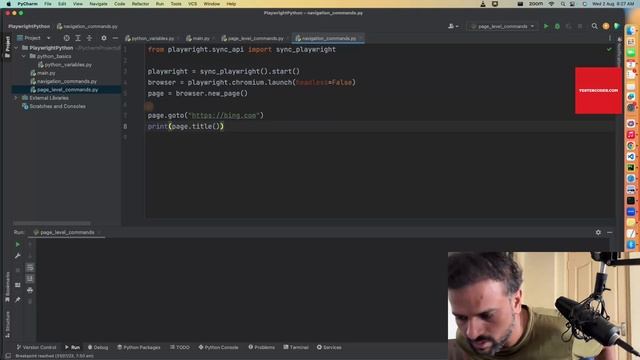
Task: Click Project panel horizontal scrollbar
Action: click(52, 223)
